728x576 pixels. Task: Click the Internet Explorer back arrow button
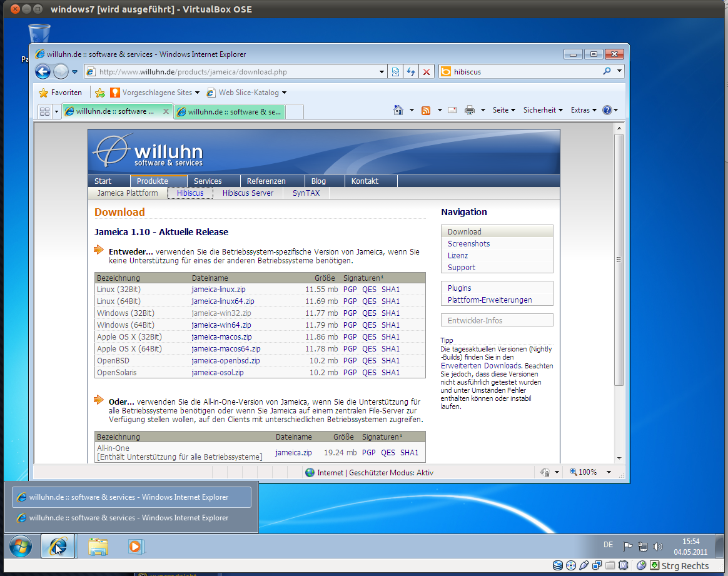pyautogui.click(x=43, y=71)
